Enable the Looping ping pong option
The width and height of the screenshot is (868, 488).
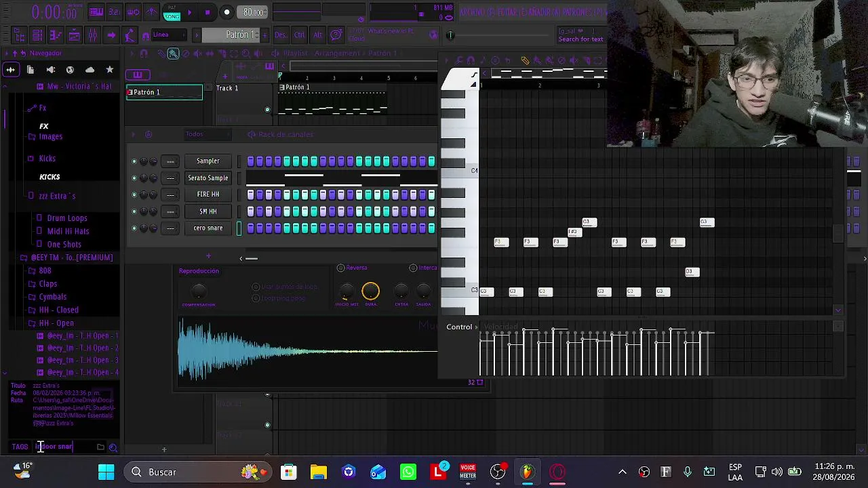(256, 298)
